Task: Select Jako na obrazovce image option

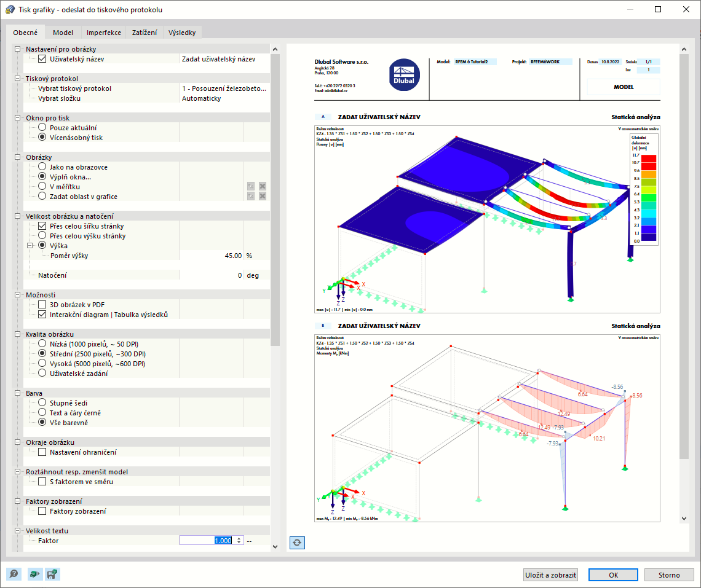Action: click(42, 167)
